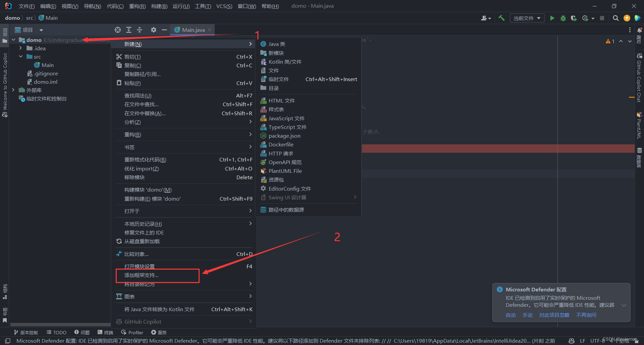
Task: Open the 文件(F) menu
Action: click(x=26, y=6)
